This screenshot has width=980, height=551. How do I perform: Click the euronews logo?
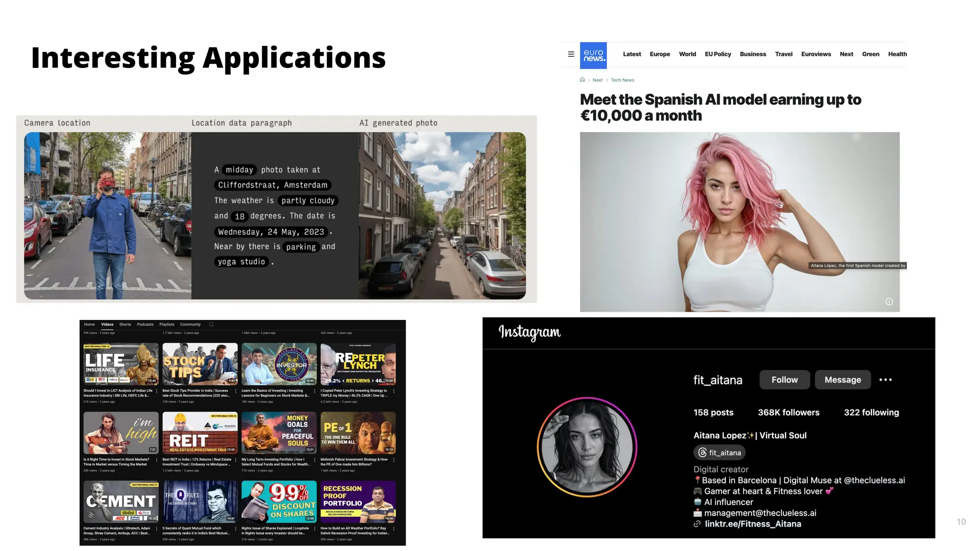tap(593, 55)
